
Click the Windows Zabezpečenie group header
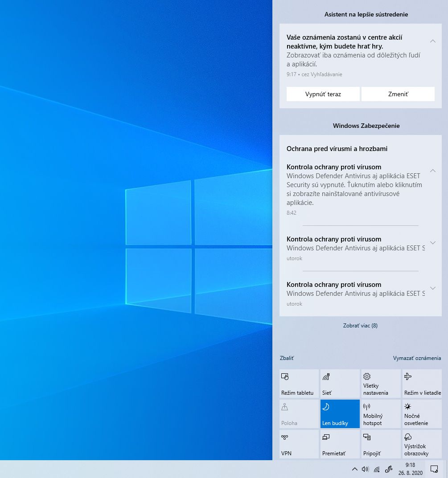pyautogui.click(x=366, y=126)
